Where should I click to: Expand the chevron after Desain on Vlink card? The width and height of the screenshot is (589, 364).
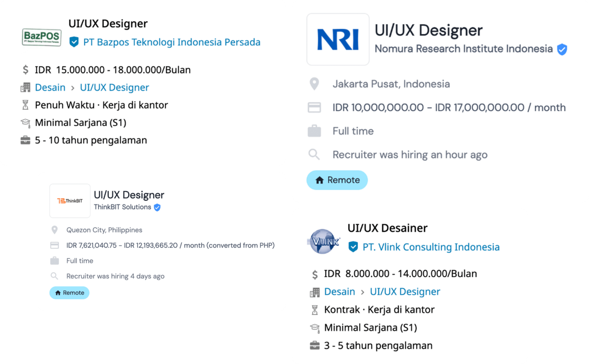(362, 292)
